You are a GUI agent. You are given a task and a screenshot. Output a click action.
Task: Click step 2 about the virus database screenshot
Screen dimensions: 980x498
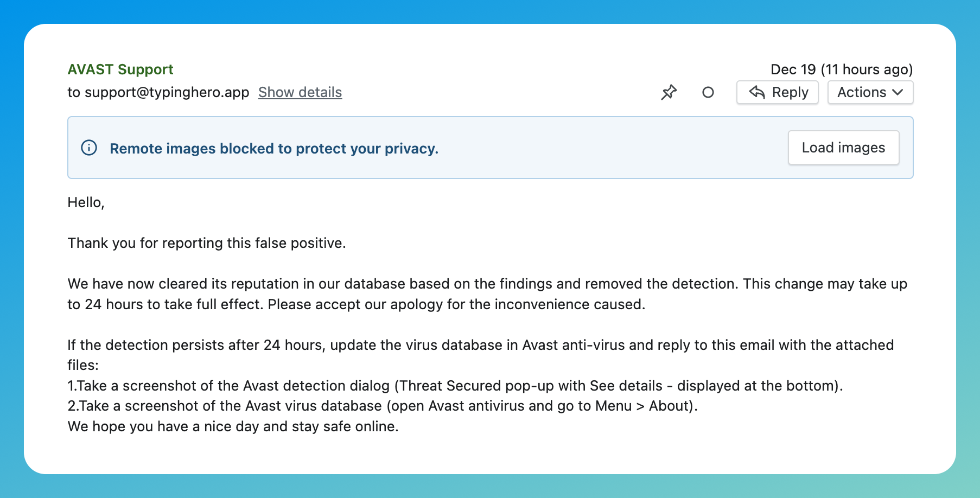tap(383, 406)
